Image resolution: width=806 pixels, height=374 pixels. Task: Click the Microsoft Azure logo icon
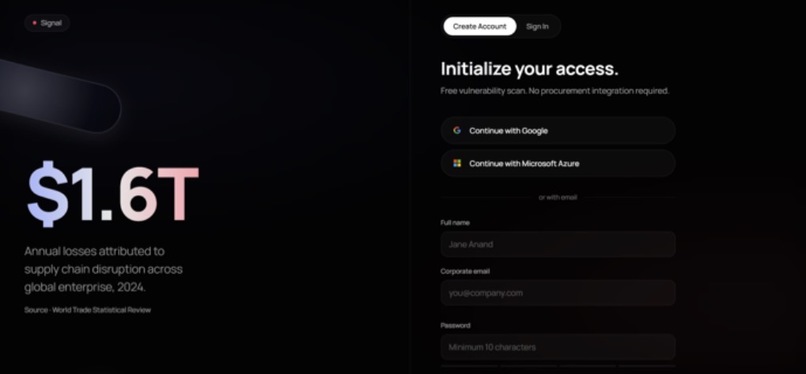point(457,163)
